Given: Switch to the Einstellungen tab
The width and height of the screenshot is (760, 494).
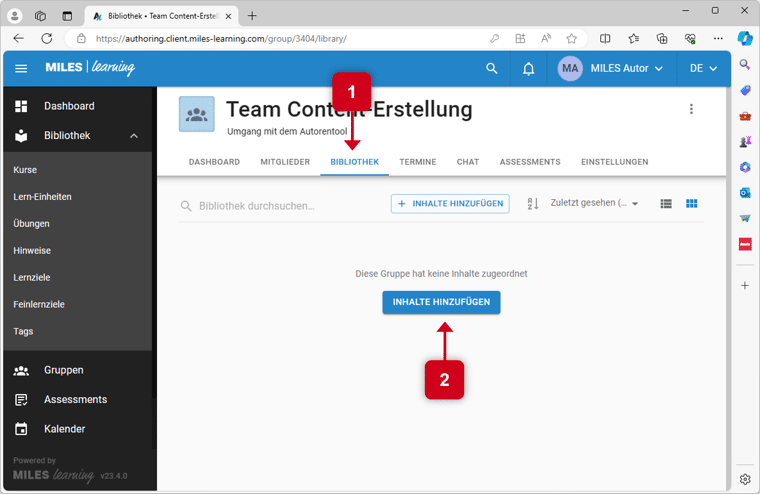Looking at the screenshot, I should [x=614, y=162].
